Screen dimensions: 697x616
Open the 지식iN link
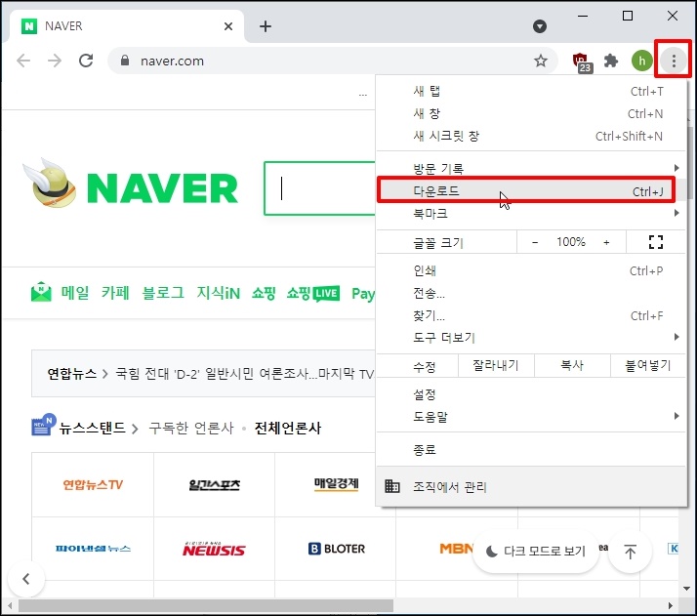[219, 293]
